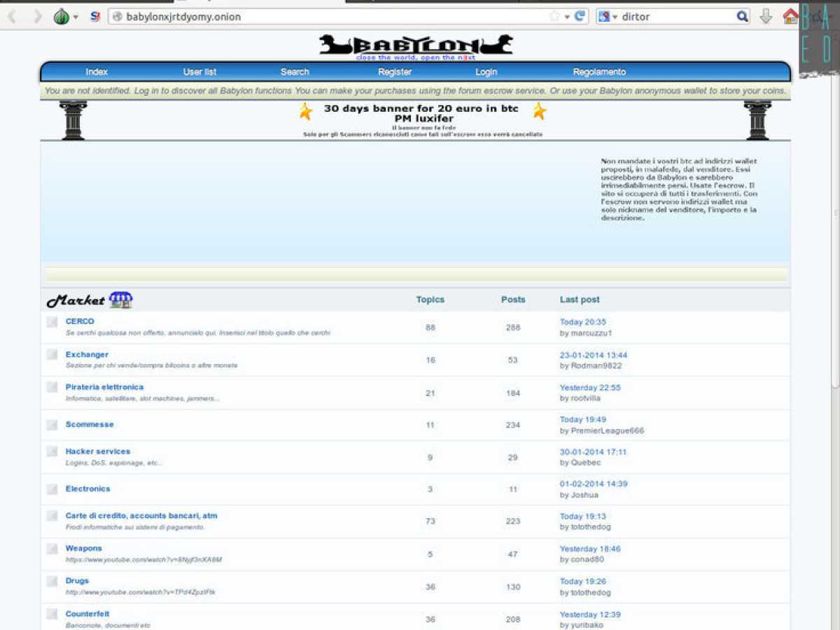Click the Market shop stall icon
Screen dimensions: 840x630
[x=120, y=300]
